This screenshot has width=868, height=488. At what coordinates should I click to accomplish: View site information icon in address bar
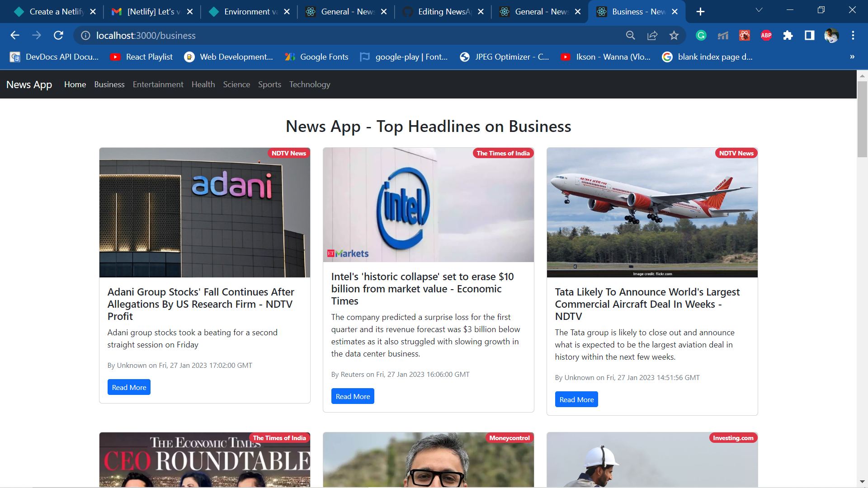[85, 35]
